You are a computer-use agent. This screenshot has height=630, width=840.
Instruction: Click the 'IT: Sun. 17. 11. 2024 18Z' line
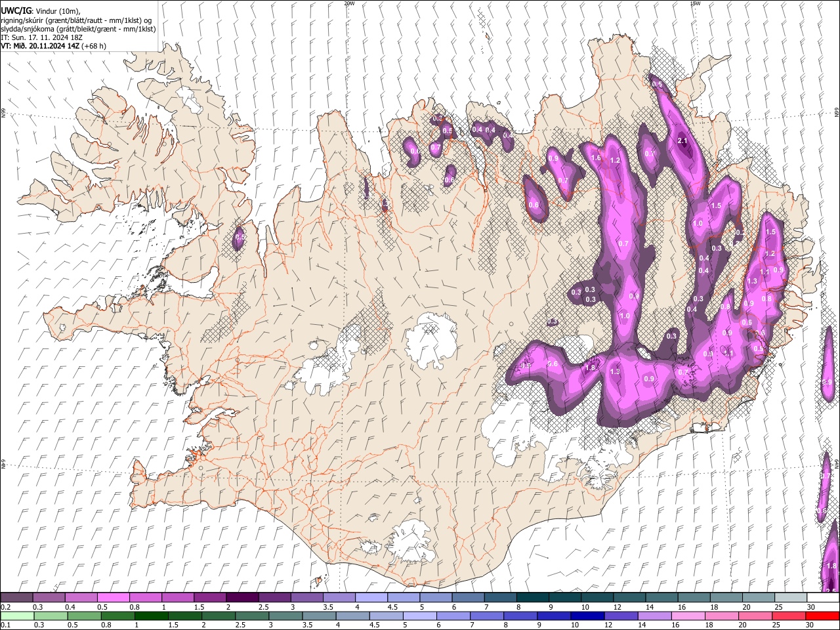point(42,37)
